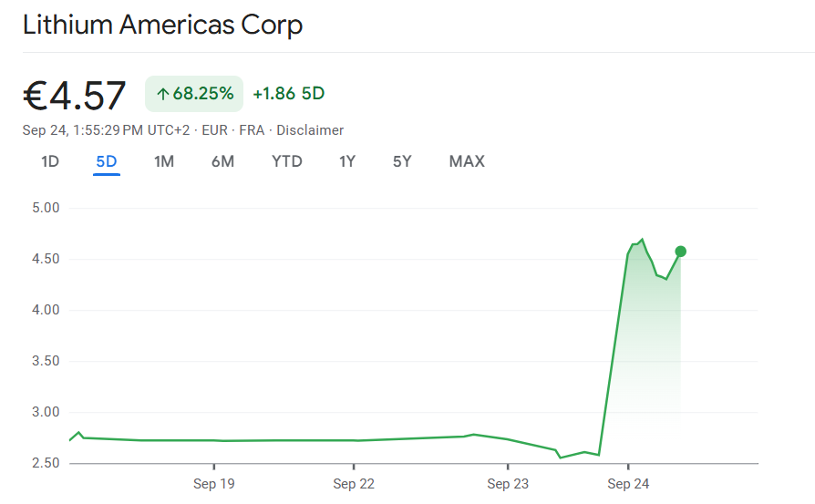Click the green endpoint dot on chart

point(680,252)
